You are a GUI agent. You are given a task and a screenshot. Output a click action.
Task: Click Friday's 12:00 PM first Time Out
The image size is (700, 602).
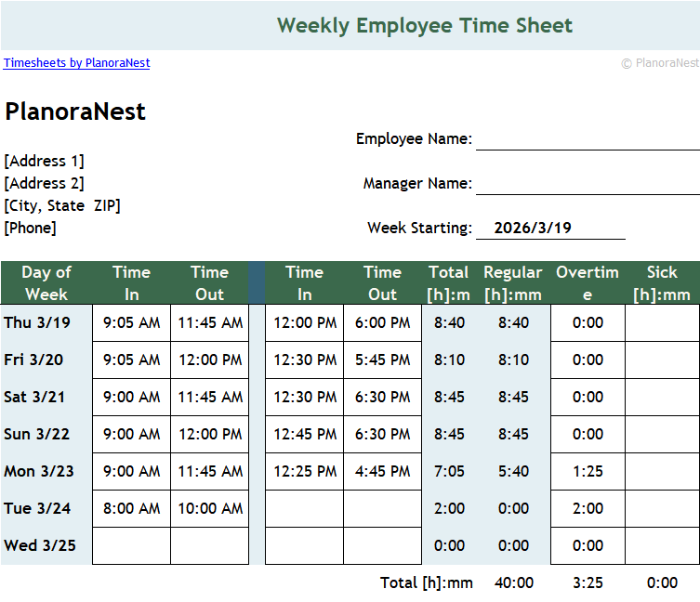210,360
